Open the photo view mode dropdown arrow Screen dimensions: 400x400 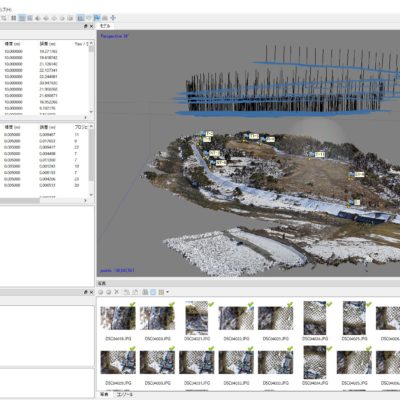click(x=167, y=292)
